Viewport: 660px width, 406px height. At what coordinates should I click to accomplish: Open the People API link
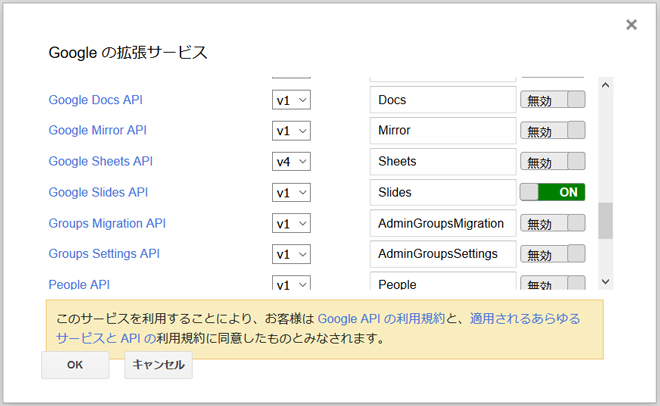tap(79, 284)
